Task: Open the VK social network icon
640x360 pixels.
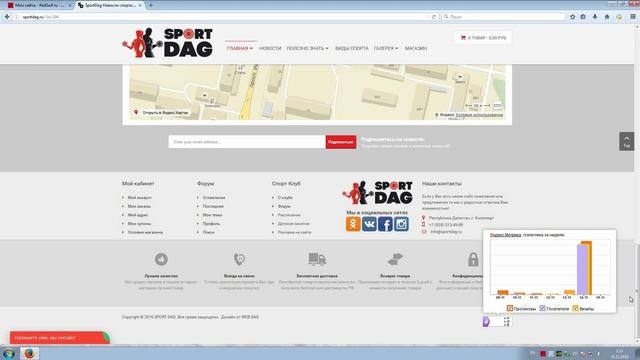Action: [369, 224]
